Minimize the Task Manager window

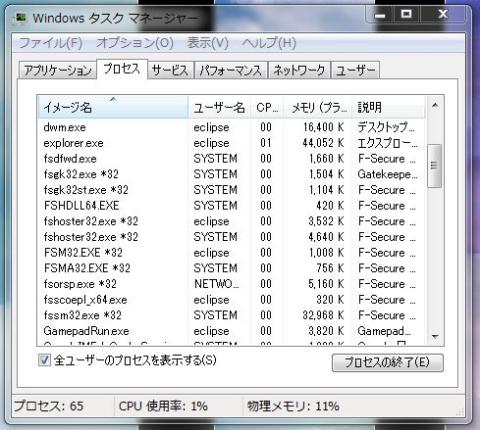coord(380,15)
